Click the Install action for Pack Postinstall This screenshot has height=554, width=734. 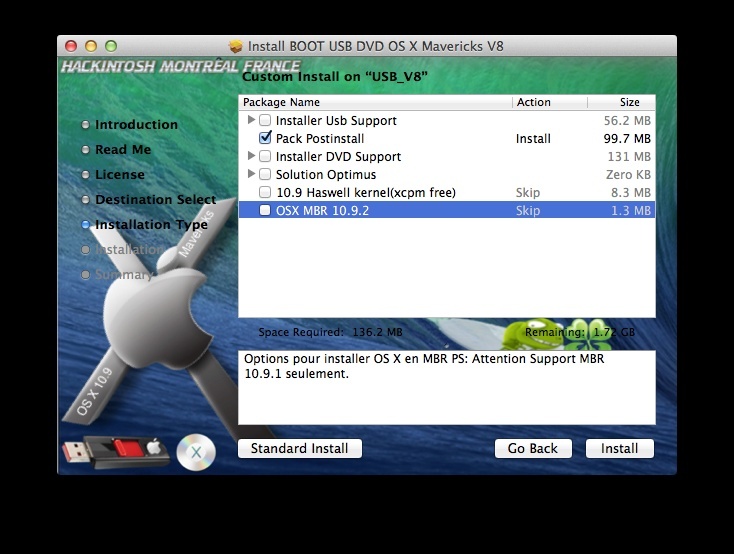[533, 139]
